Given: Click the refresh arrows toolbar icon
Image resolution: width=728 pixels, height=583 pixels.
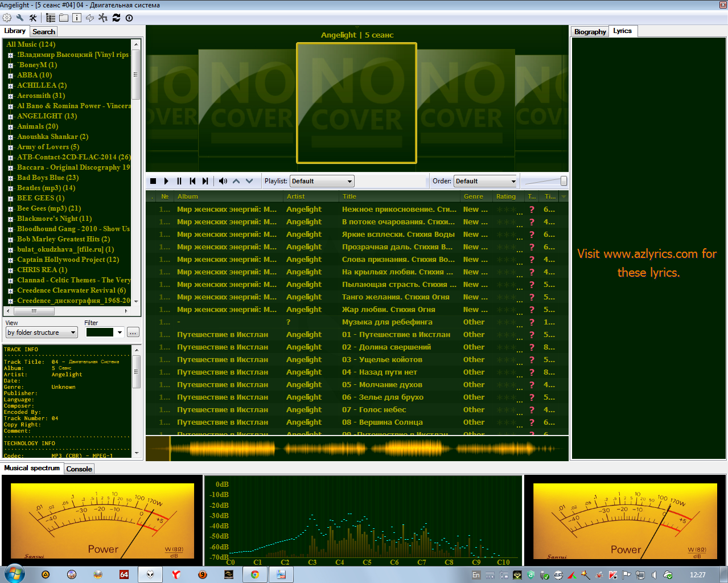Looking at the screenshot, I should [116, 18].
